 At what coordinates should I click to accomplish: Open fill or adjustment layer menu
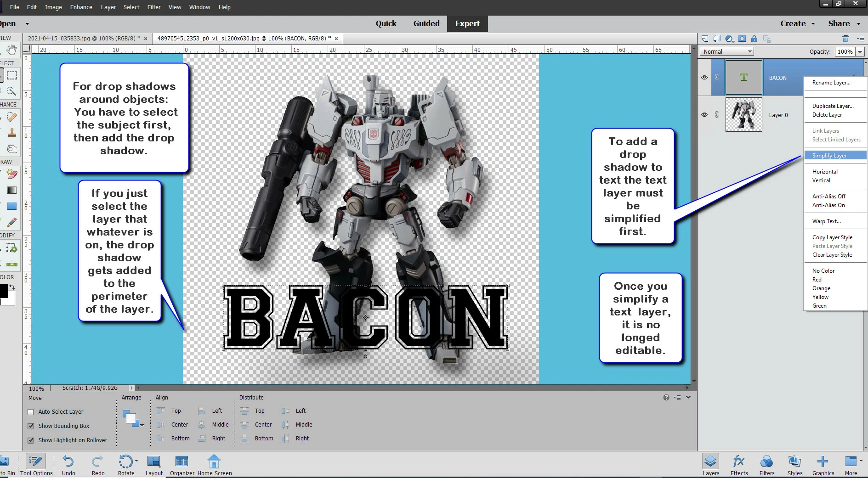[x=729, y=39]
